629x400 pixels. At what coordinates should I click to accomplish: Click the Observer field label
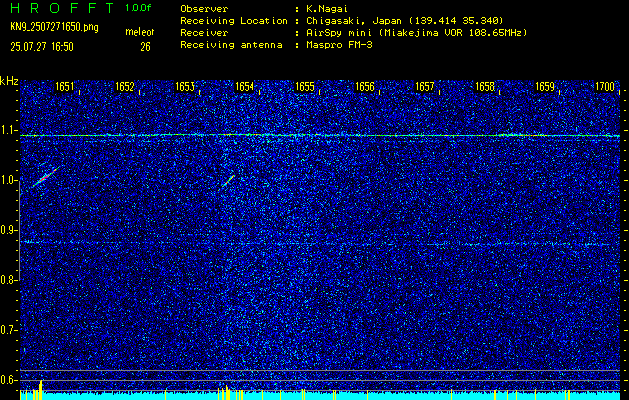[x=204, y=9]
